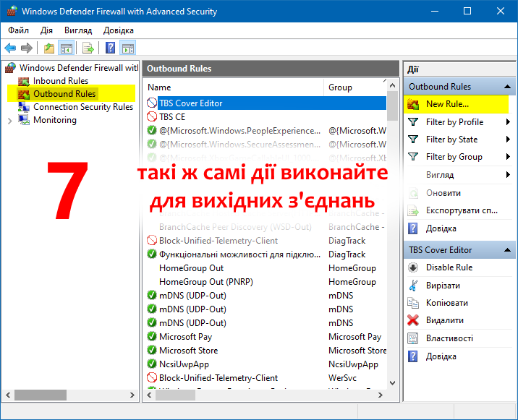Screen dimensions: 518x420
Task: Click the green check icon of NcsiUwpApp rule
Action: tap(152, 364)
